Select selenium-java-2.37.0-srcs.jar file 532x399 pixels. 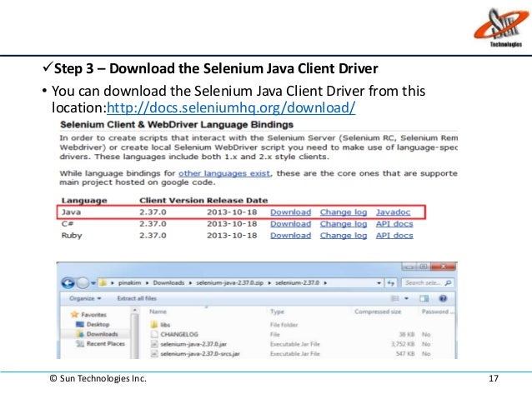(200, 353)
